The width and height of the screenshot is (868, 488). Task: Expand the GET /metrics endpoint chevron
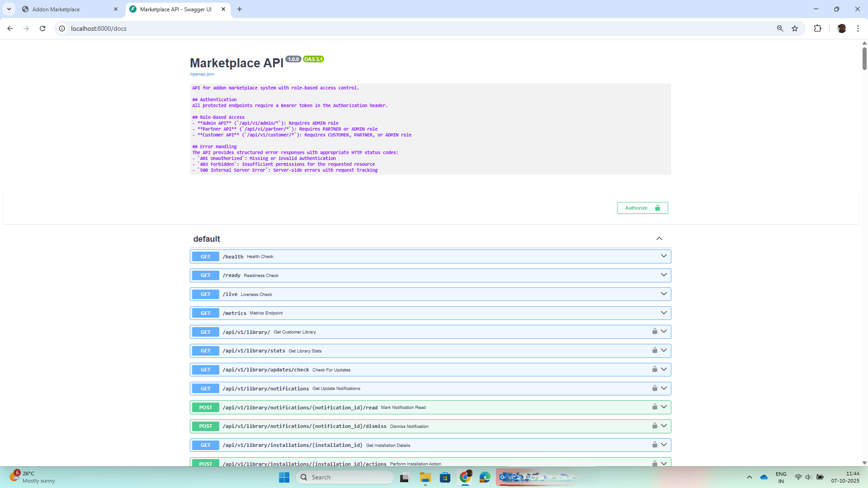click(664, 313)
